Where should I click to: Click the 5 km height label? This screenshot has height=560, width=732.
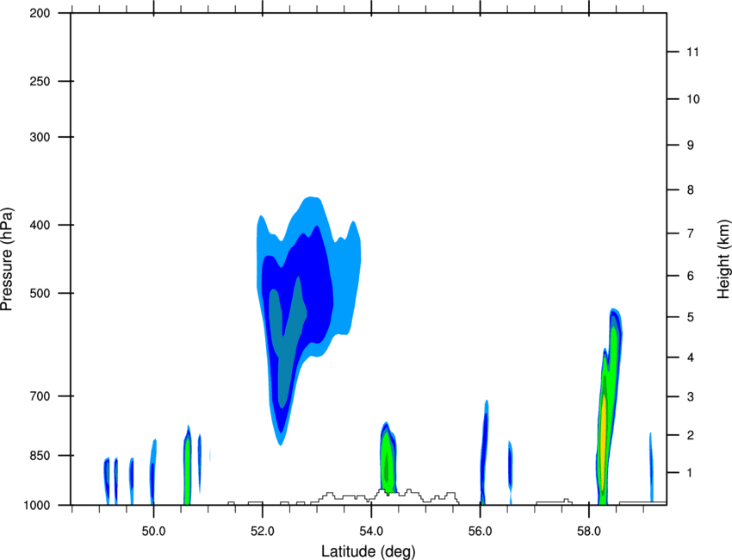coord(690,317)
